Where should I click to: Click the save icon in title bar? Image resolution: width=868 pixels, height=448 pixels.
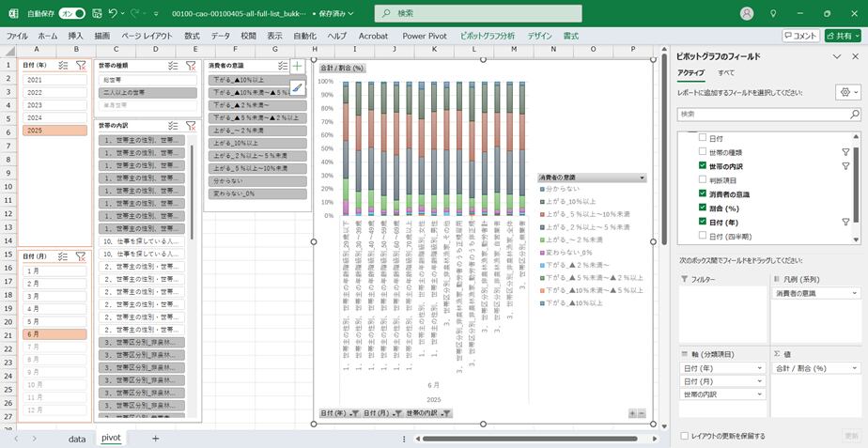click(96, 14)
